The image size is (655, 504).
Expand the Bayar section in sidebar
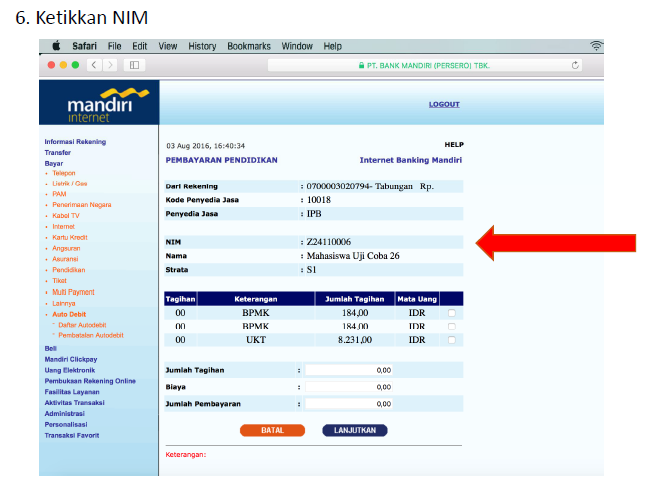pyautogui.click(x=54, y=163)
